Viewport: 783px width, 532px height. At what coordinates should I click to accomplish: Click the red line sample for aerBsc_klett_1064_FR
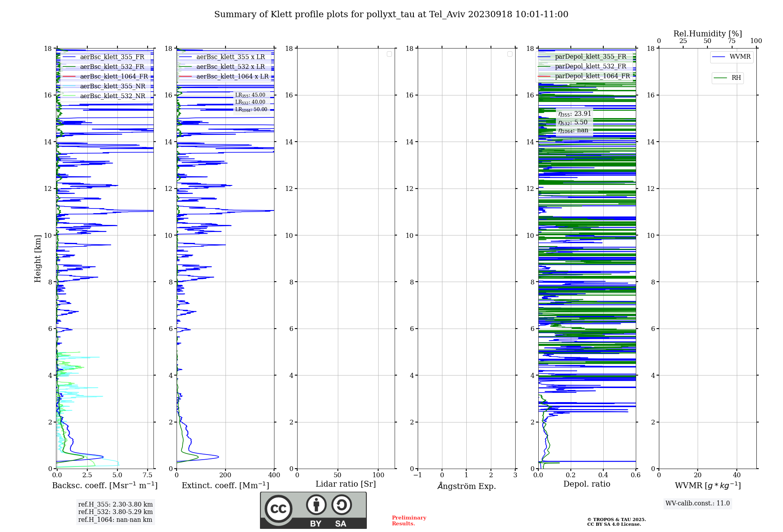pos(69,77)
